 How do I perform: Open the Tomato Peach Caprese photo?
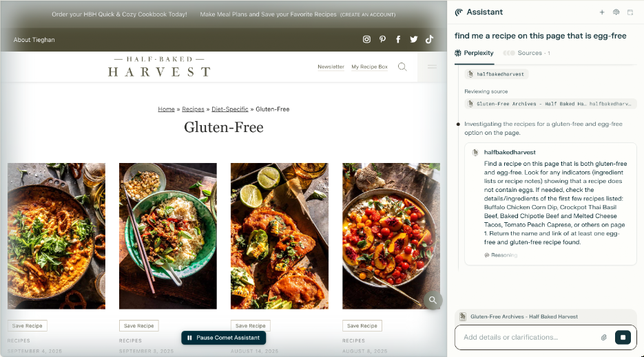click(391, 236)
